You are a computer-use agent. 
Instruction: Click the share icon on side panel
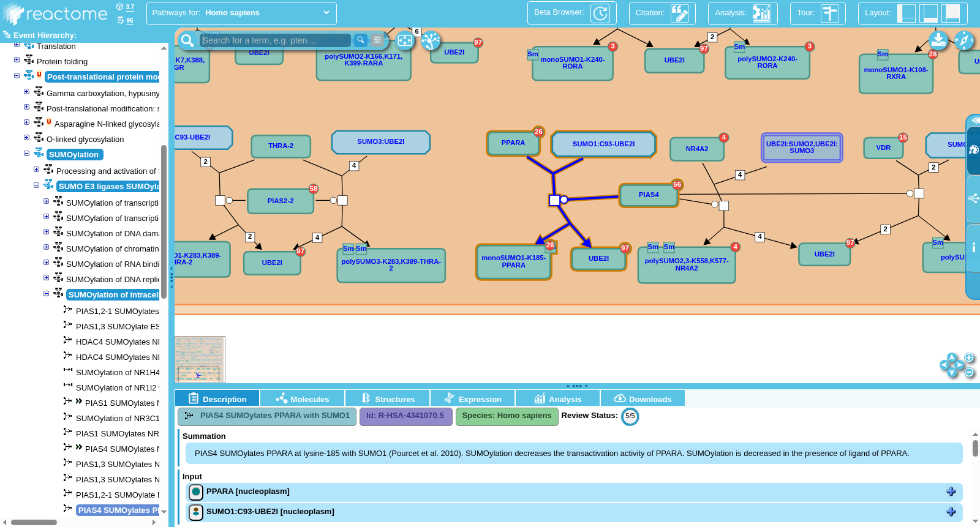973,198
